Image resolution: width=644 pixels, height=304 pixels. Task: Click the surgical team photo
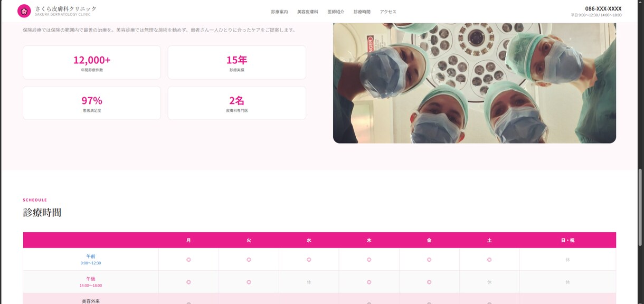pos(475,83)
